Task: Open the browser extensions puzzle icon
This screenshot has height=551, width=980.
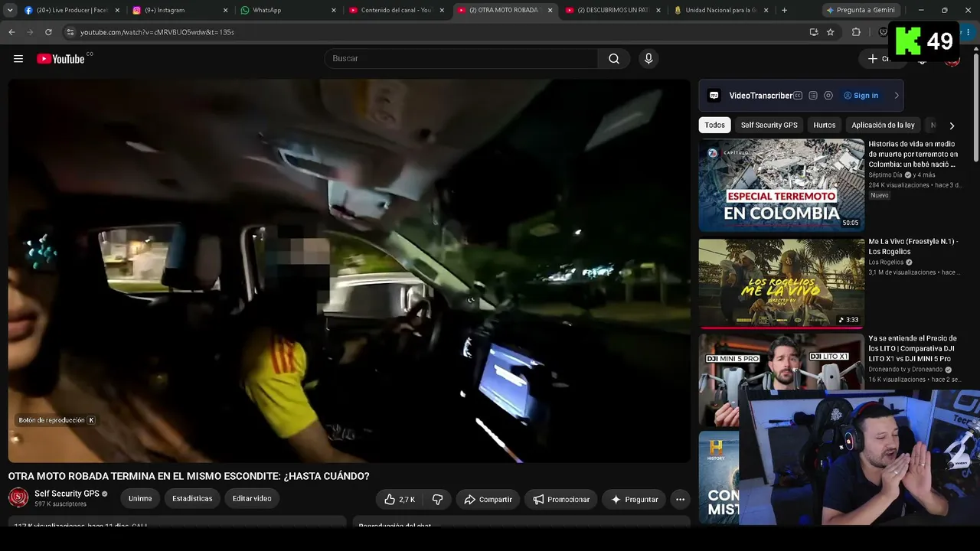Action: tap(856, 32)
